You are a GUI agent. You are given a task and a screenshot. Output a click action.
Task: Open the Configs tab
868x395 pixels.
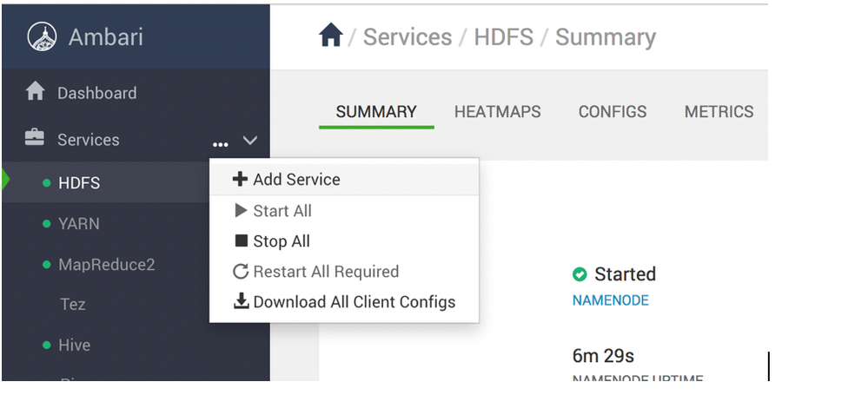click(613, 112)
